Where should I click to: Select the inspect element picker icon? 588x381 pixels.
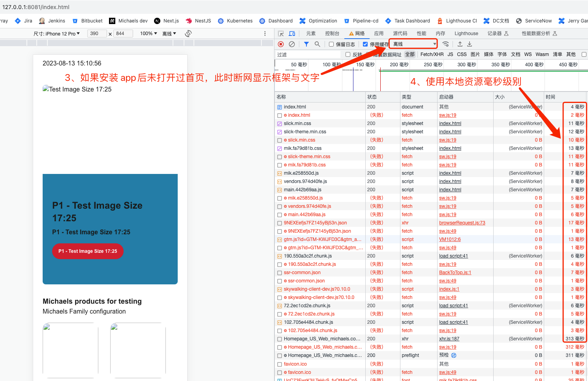pos(281,34)
